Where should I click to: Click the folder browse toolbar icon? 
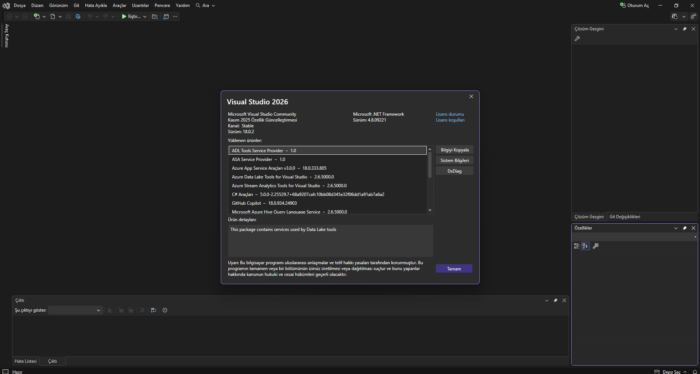155,17
